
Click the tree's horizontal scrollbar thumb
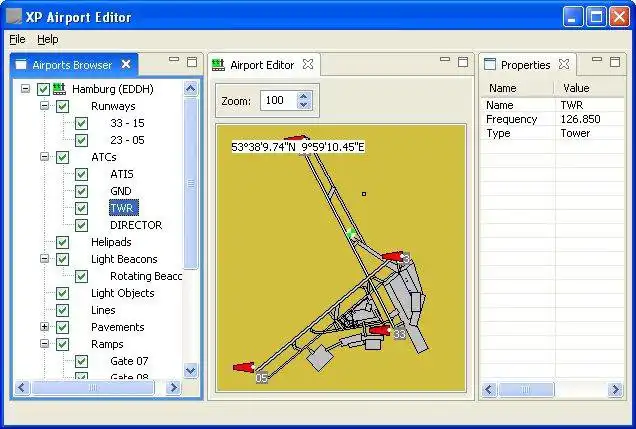pos(93,388)
